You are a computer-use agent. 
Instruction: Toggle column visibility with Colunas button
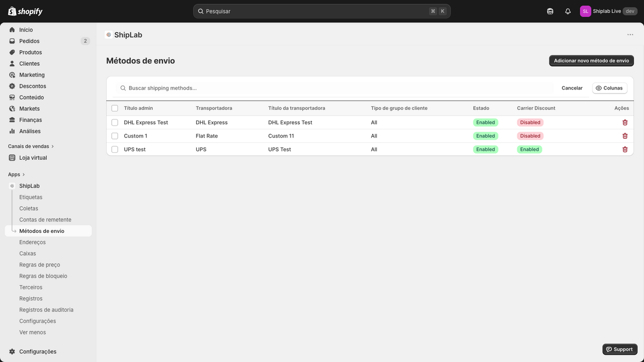tap(609, 88)
